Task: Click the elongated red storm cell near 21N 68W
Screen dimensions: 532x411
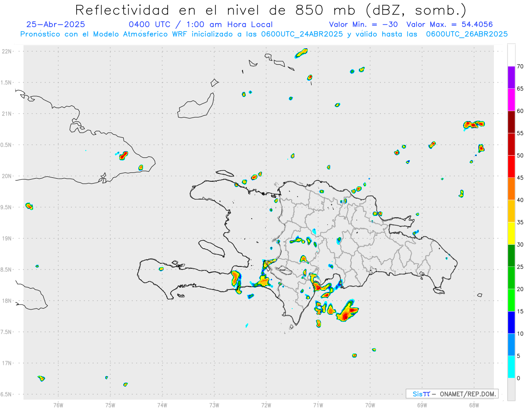Action: (x=474, y=125)
